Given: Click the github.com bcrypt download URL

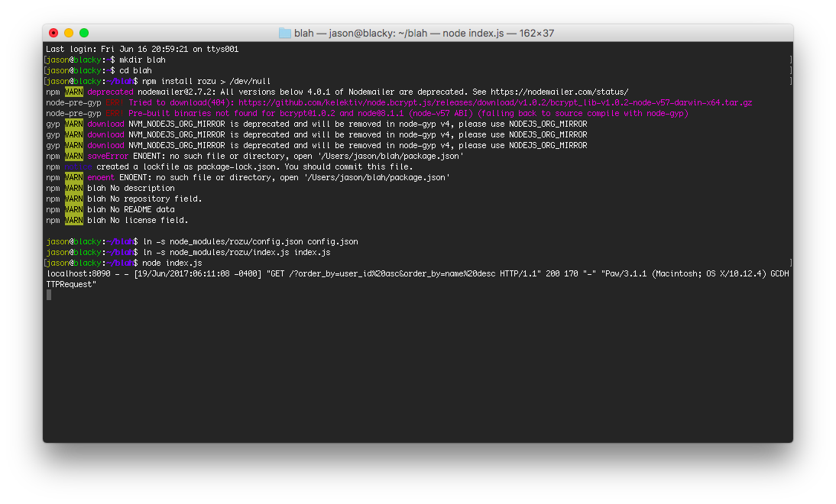Looking at the screenshot, I should coord(495,102).
